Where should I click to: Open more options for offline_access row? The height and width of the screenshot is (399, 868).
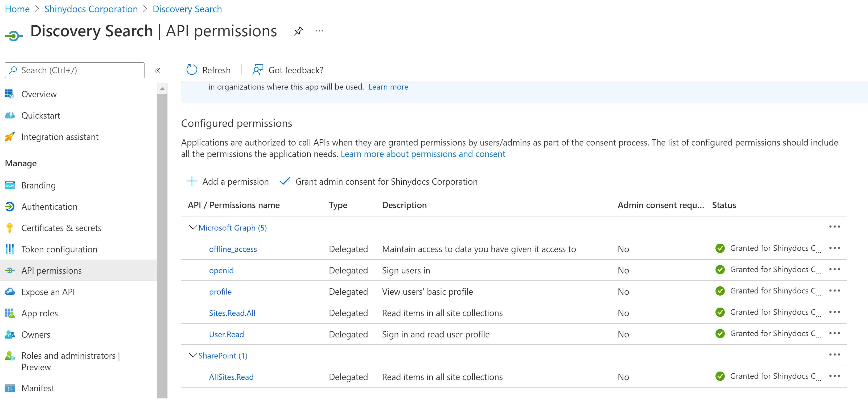834,248
